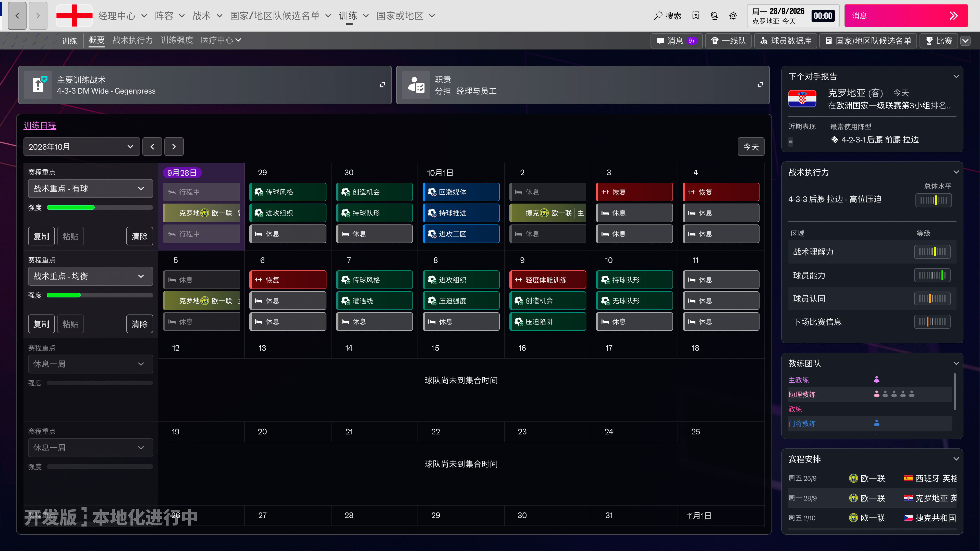Collapse the 战术执行力 panel
The image size is (980, 551).
click(x=956, y=172)
